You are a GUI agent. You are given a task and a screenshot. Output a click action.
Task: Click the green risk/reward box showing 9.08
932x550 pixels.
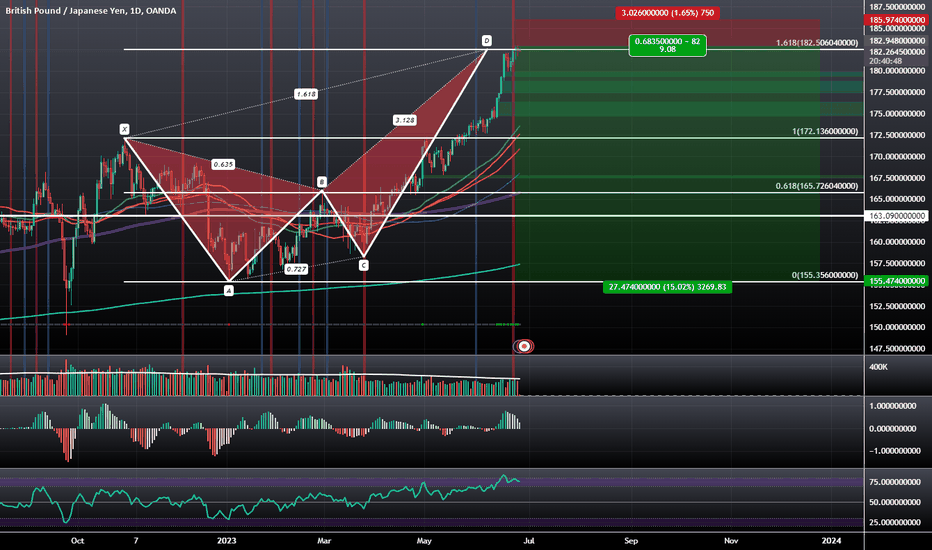(x=667, y=45)
